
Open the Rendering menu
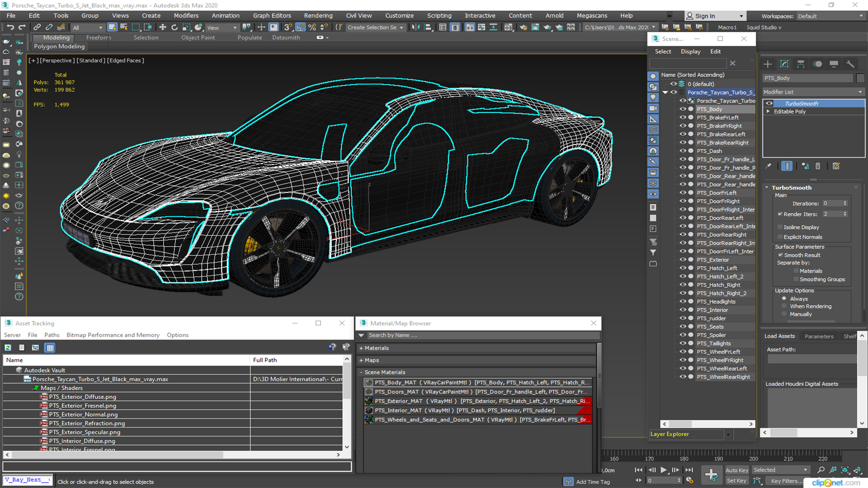[x=318, y=16]
